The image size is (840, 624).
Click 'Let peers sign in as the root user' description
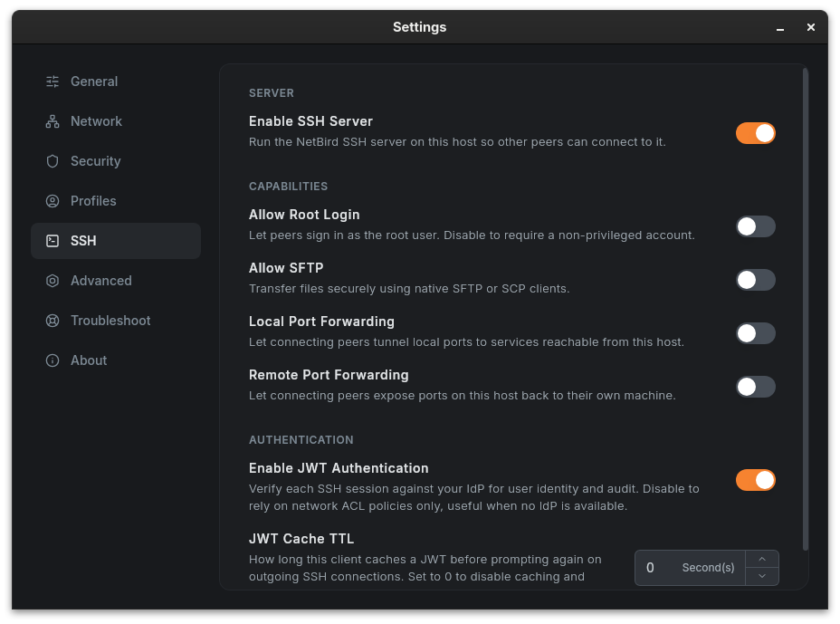tap(472, 235)
